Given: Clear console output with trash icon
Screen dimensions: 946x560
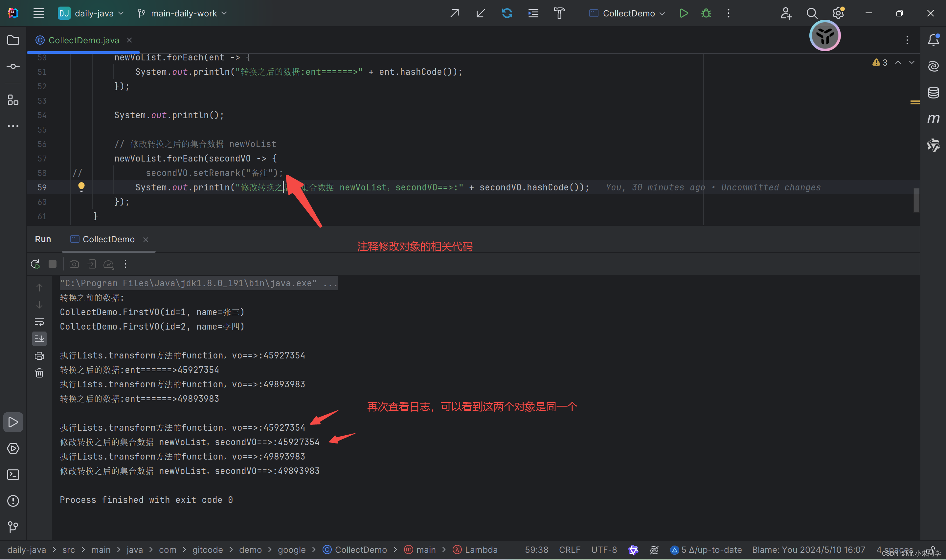Looking at the screenshot, I should [39, 373].
